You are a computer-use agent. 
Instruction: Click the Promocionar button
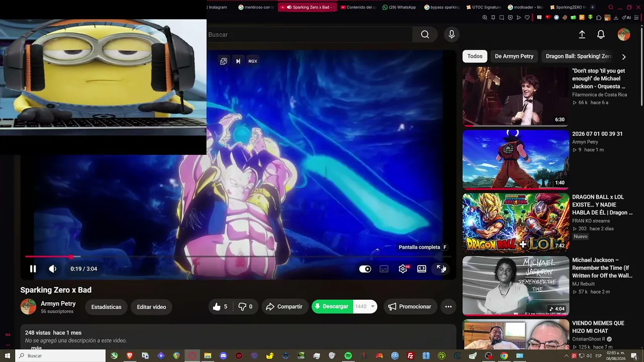[410, 307]
